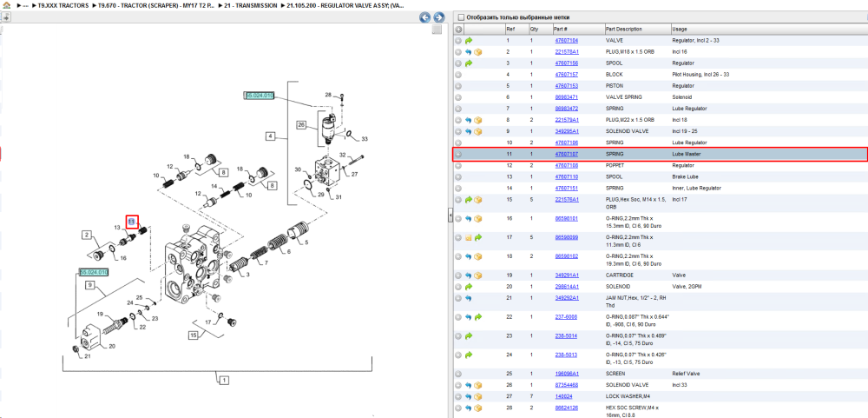Sort by Qty column header
Image resolution: width=868 pixels, height=418 pixels.
tap(534, 30)
